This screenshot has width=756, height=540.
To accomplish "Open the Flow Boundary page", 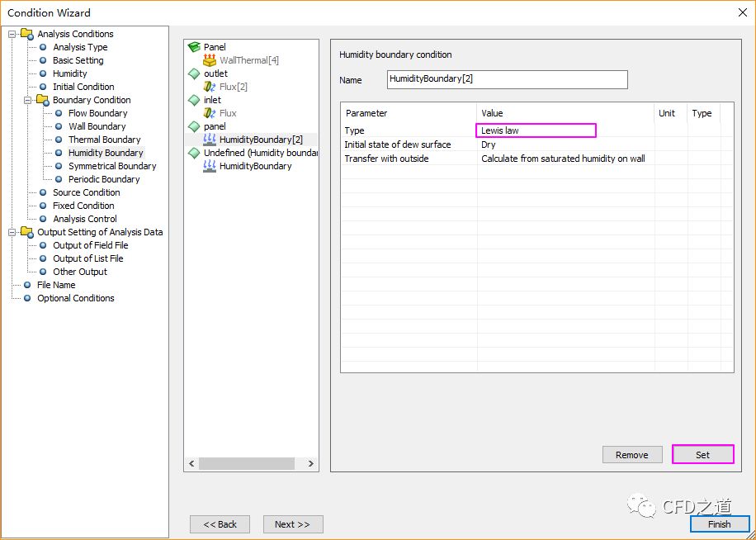I will (97, 113).
